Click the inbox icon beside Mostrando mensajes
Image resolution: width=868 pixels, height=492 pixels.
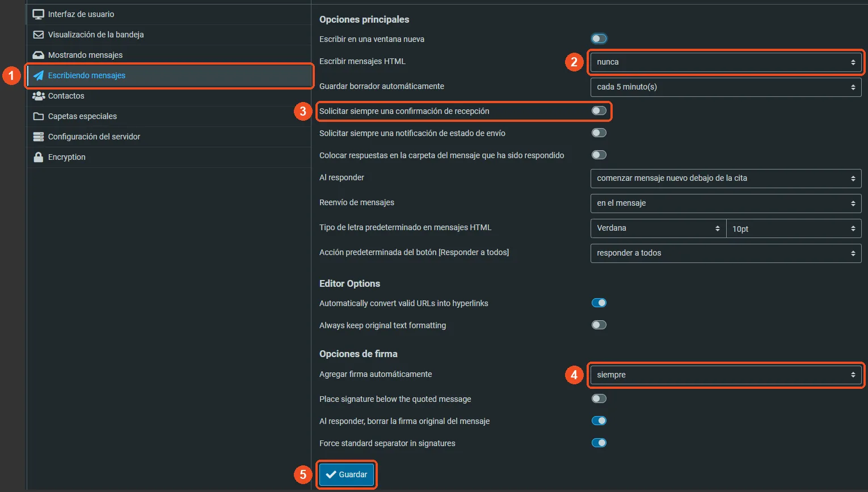click(39, 55)
